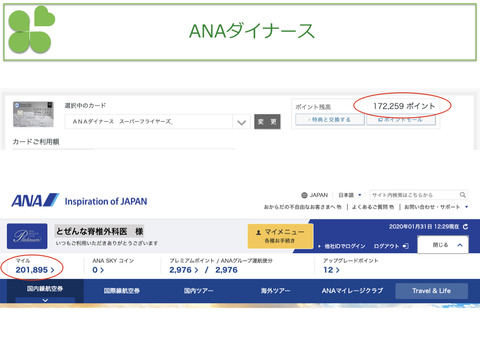Open the 日本語 language dropdown

click(x=350, y=195)
